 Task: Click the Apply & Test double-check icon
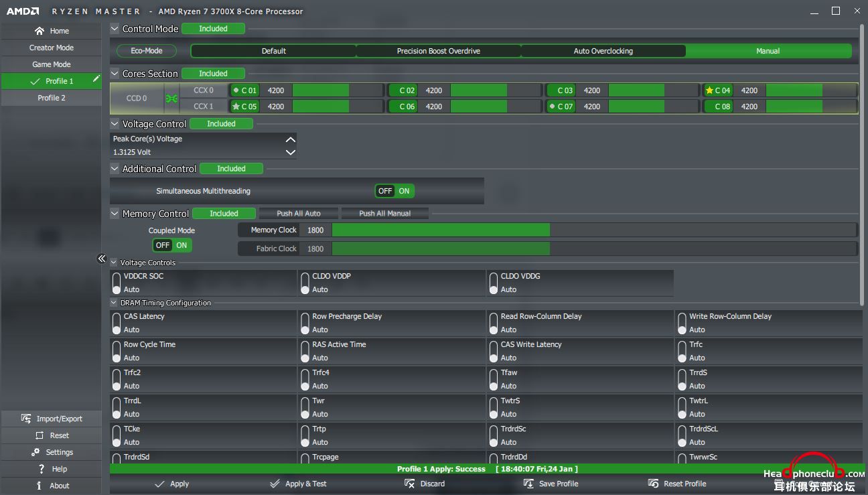275,484
